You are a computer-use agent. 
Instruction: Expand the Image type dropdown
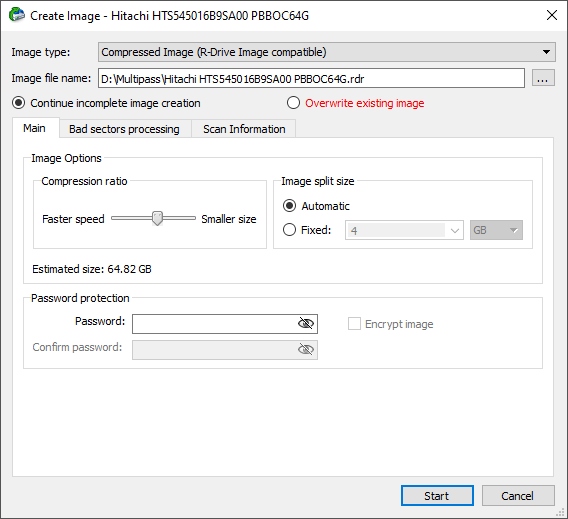(326, 52)
